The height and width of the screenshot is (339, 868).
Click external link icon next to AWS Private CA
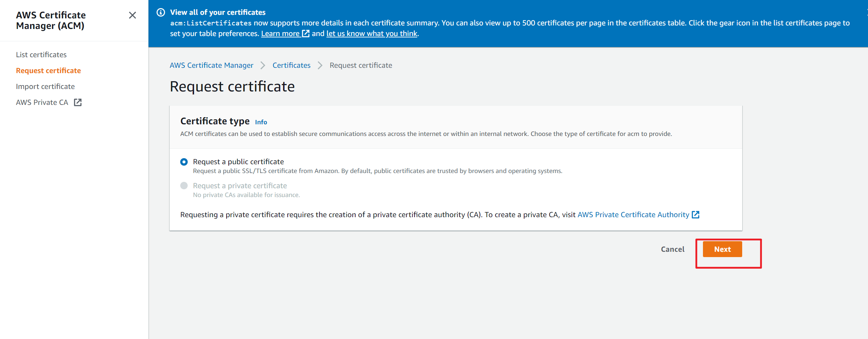click(x=78, y=102)
